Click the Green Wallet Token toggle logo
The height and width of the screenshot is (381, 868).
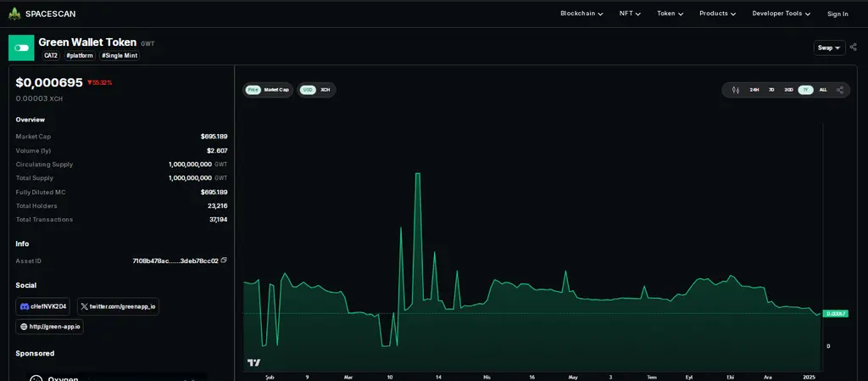(21, 48)
